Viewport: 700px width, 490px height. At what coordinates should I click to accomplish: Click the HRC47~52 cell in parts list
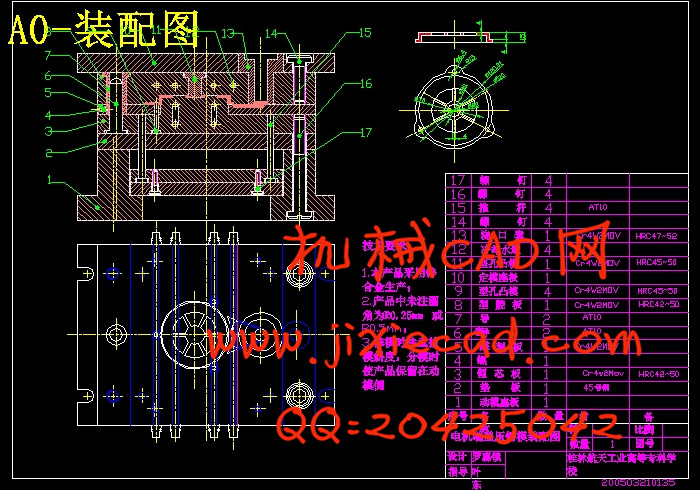coord(656,236)
